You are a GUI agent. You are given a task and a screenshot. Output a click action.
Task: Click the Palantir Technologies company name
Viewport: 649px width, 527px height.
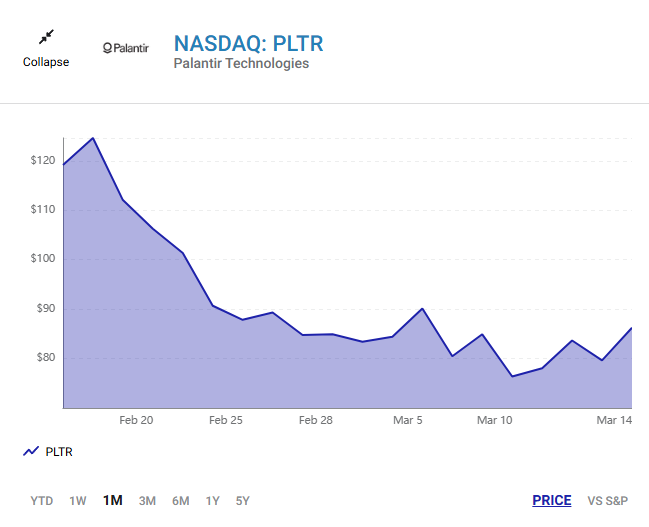[x=241, y=64]
